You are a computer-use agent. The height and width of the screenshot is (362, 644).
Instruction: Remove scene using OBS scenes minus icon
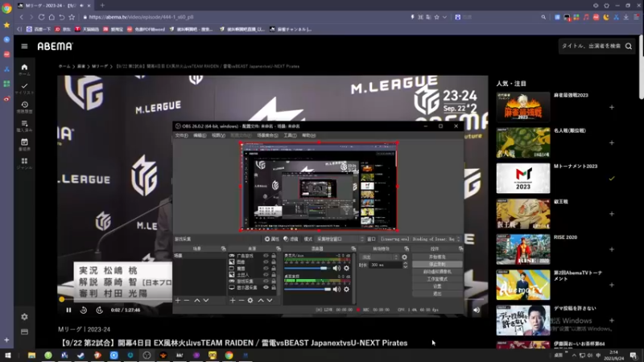coord(187,300)
